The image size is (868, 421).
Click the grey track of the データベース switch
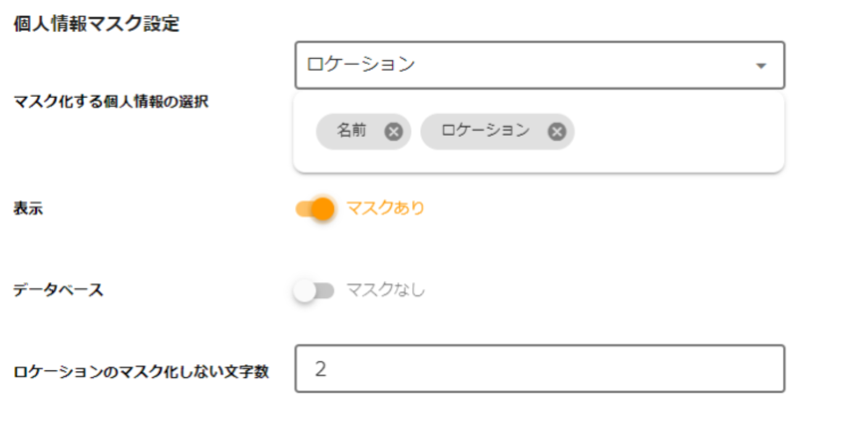[x=325, y=290]
